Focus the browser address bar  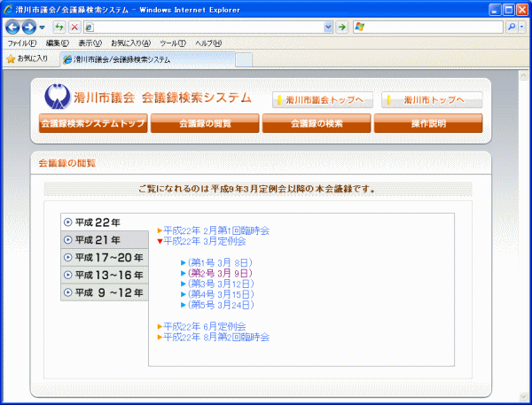[208, 27]
